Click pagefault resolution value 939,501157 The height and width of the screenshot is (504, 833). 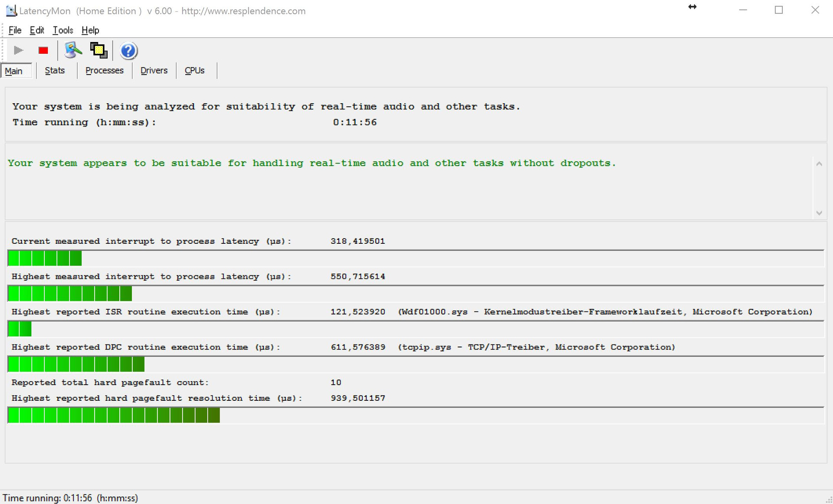click(x=357, y=398)
